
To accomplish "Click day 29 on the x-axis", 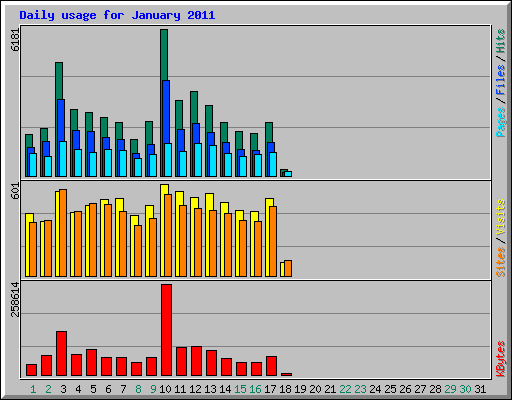I will coord(450,389).
